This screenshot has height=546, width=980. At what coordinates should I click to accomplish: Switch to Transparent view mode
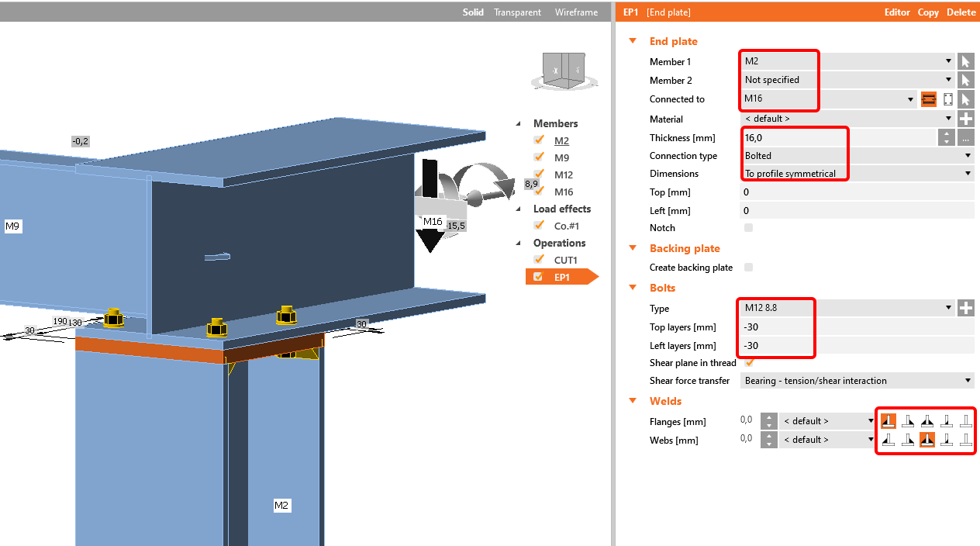coord(517,12)
